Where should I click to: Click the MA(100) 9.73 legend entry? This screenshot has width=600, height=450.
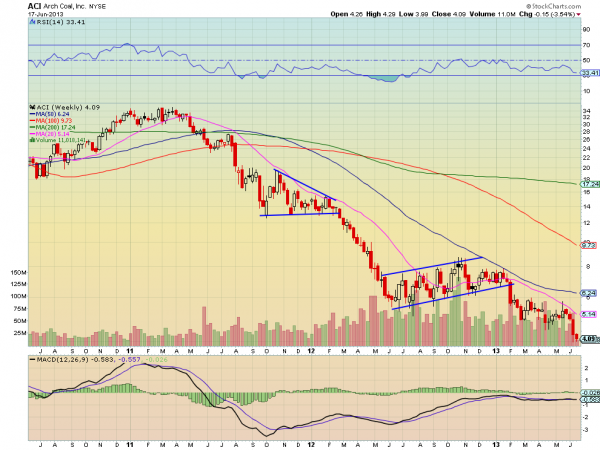(x=51, y=121)
